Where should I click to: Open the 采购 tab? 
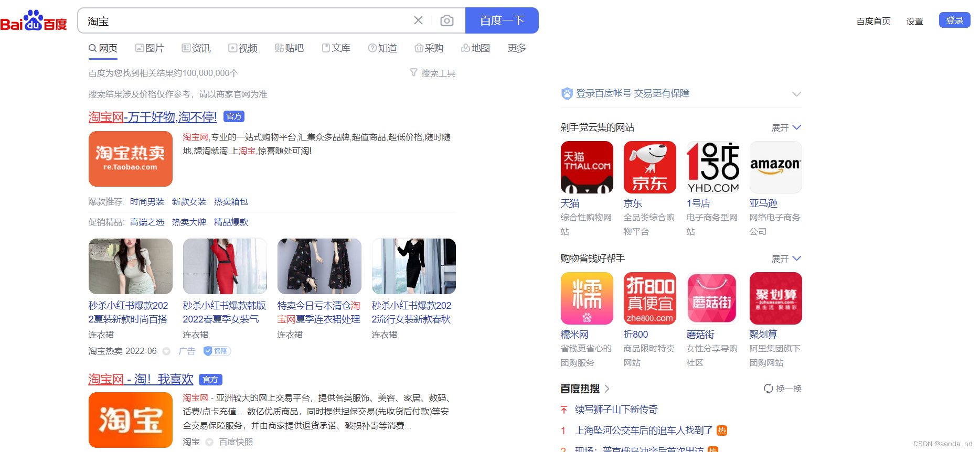429,48
